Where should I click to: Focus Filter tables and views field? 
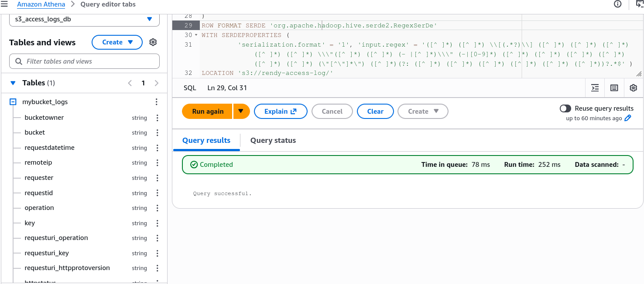coord(84,61)
